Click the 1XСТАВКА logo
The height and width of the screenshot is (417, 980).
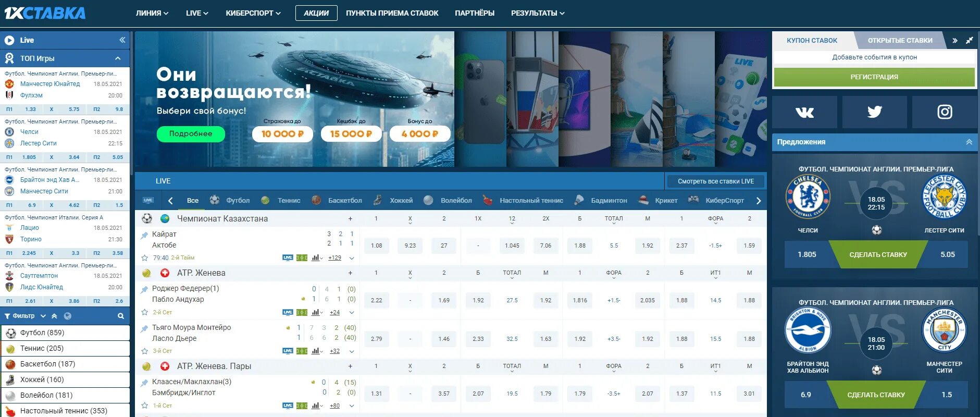45,13
